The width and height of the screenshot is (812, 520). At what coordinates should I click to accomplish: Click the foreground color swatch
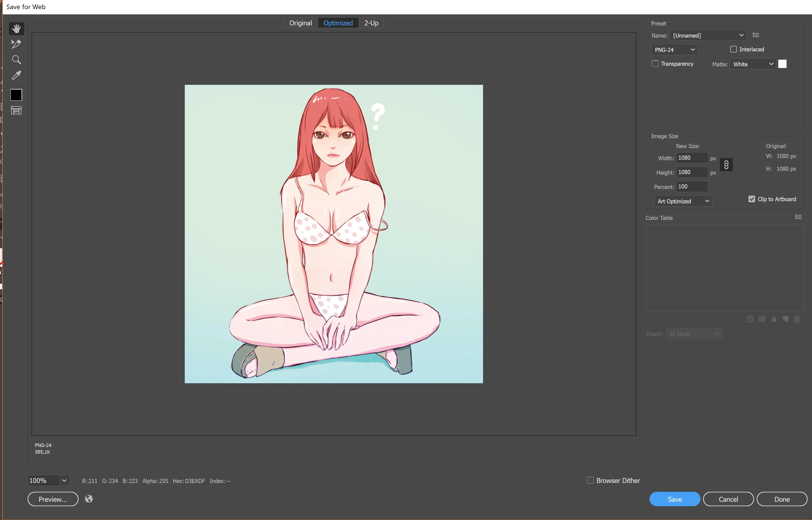(x=16, y=95)
